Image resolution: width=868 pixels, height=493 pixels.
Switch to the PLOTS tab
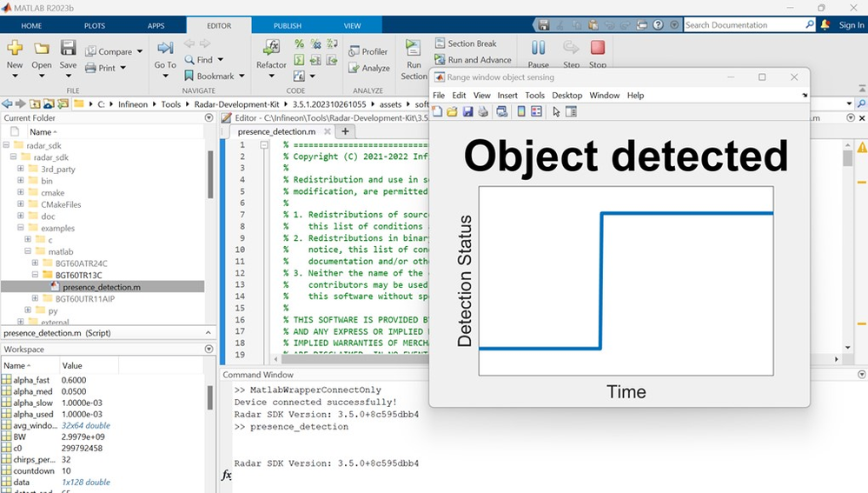pos(94,25)
